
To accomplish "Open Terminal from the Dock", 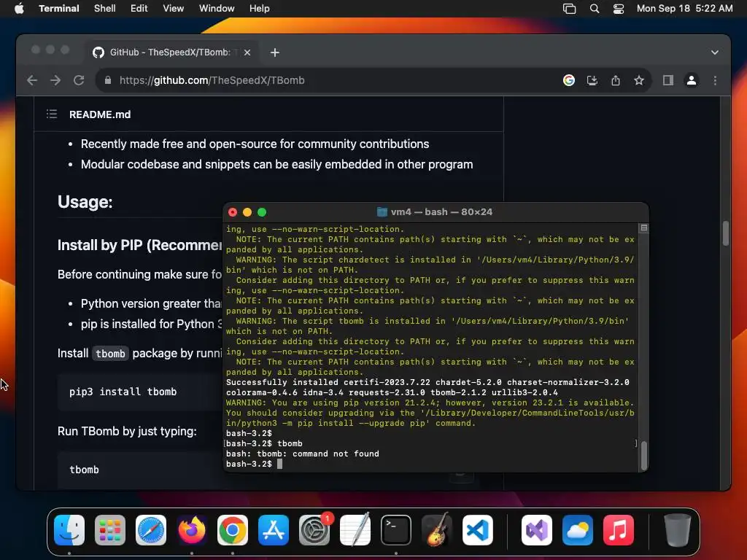I will tap(396, 530).
